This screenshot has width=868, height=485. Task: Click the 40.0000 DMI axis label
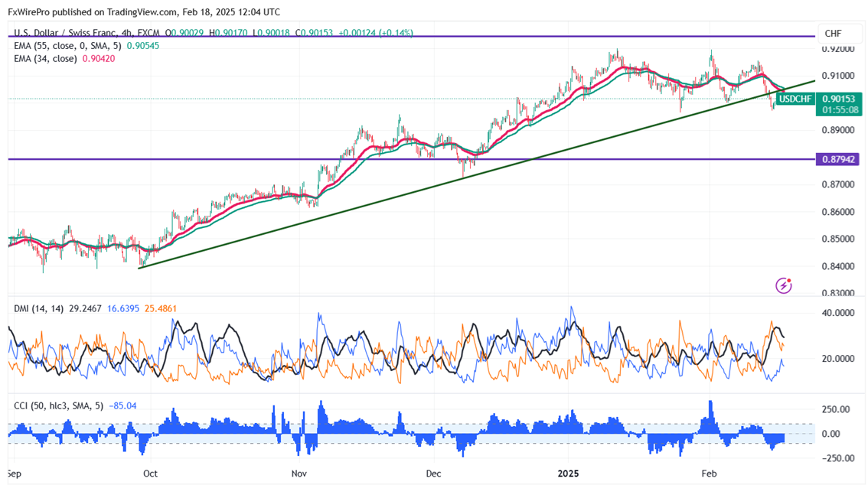838,313
